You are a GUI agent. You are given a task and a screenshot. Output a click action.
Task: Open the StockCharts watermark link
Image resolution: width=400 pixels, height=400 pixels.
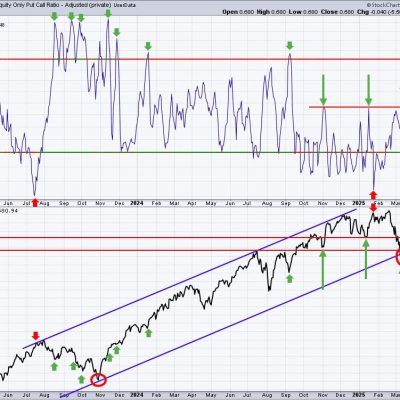point(383,5)
